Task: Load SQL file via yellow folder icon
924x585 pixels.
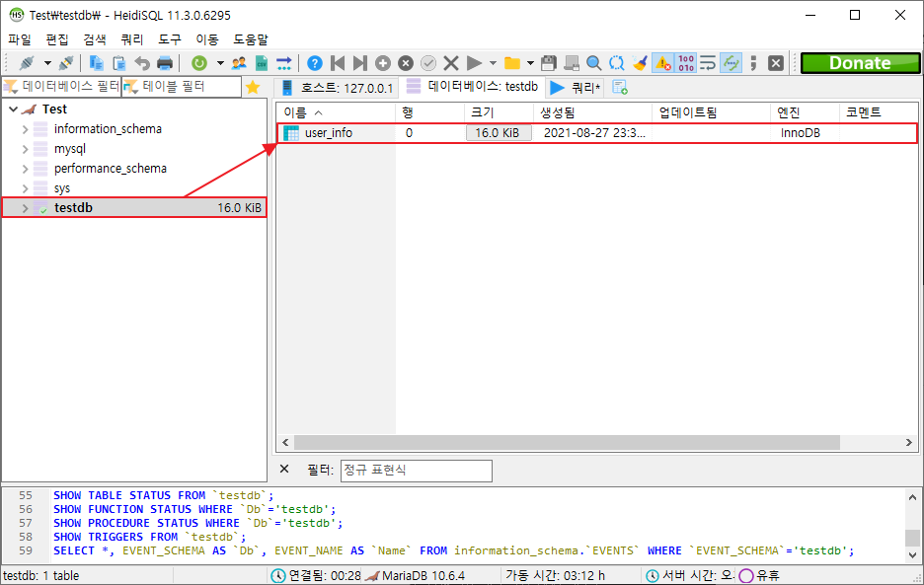Action: pos(512,63)
